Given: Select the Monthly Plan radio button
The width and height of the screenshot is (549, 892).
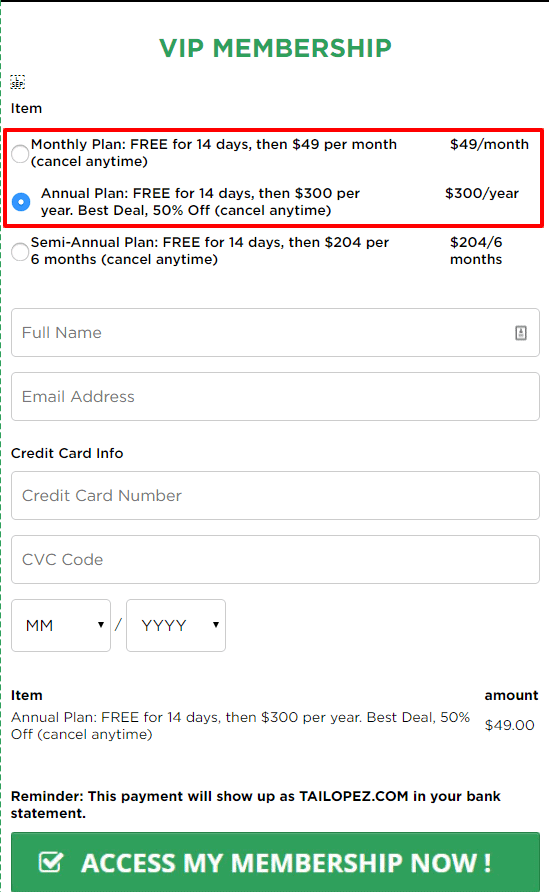Looking at the screenshot, I should [20, 153].
